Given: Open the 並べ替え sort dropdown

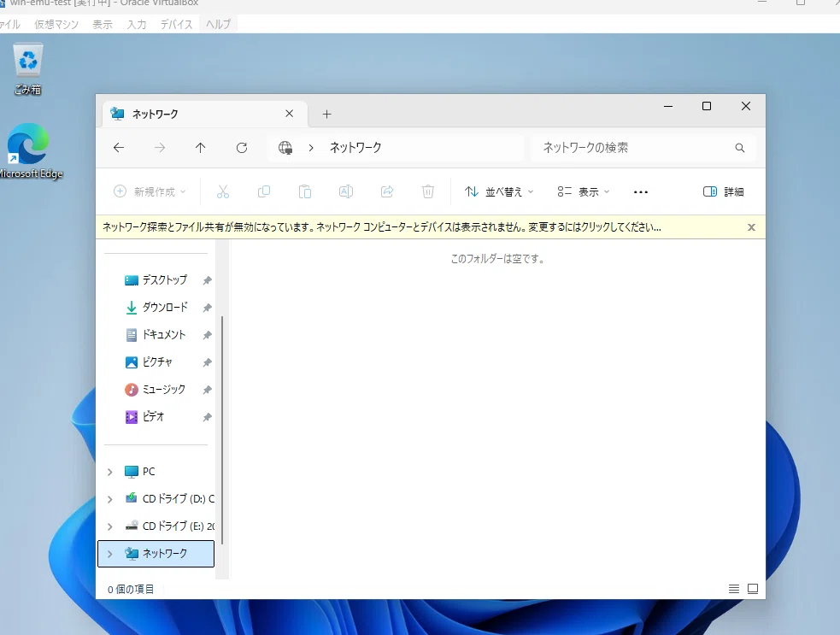Looking at the screenshot, I should (x=499, y=191).
